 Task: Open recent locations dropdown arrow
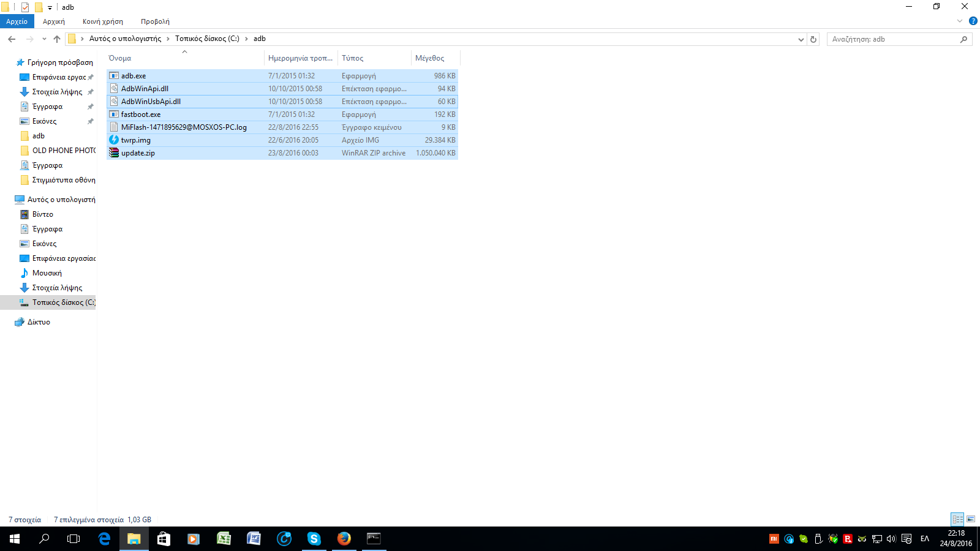point(44,39)
